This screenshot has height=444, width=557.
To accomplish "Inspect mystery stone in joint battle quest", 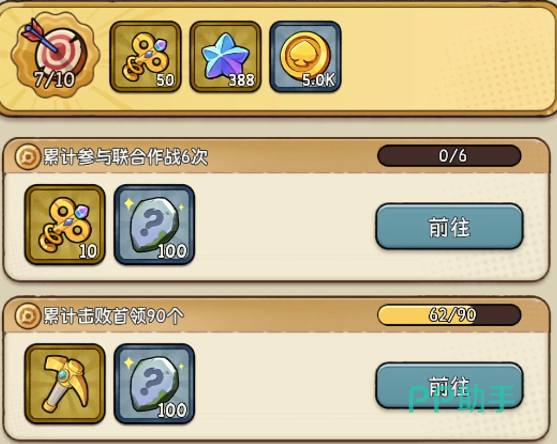I will point(154,224).
